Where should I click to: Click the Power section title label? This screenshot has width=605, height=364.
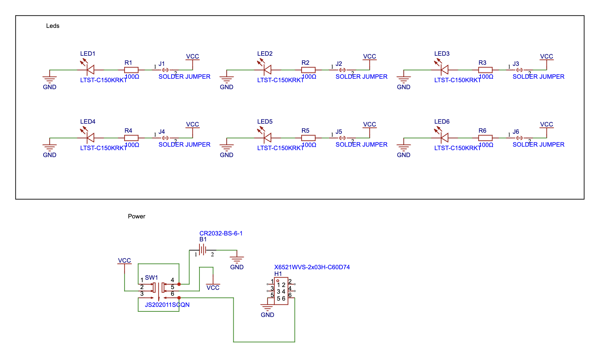coord(137,216)
